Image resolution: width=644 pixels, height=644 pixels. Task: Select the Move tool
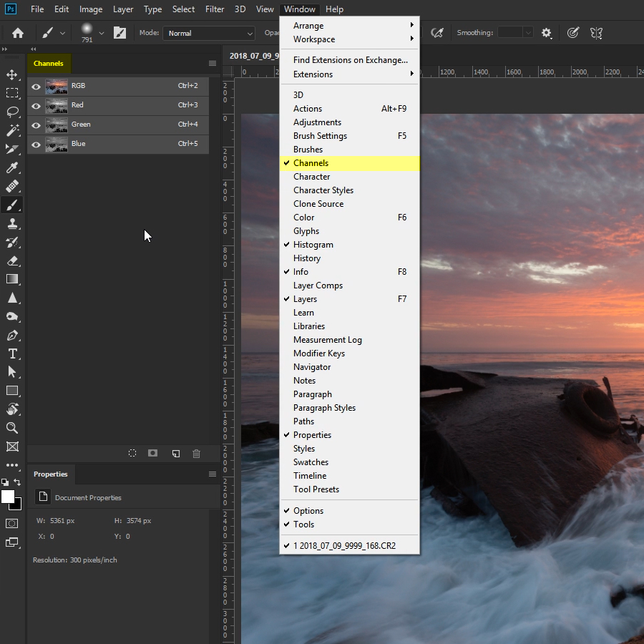pyautogui.click(x=12, y=74)
